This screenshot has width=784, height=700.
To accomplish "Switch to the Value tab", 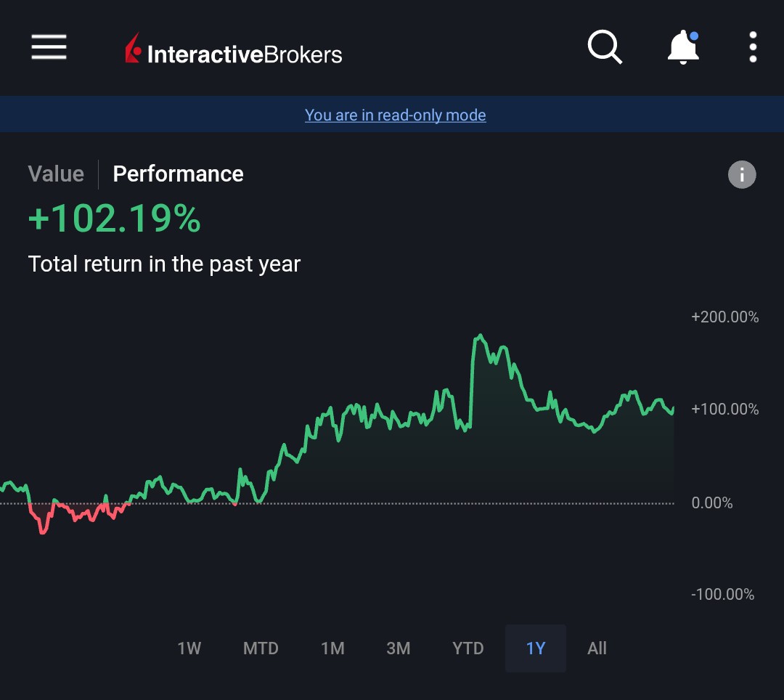I will (x=56, y=174).
